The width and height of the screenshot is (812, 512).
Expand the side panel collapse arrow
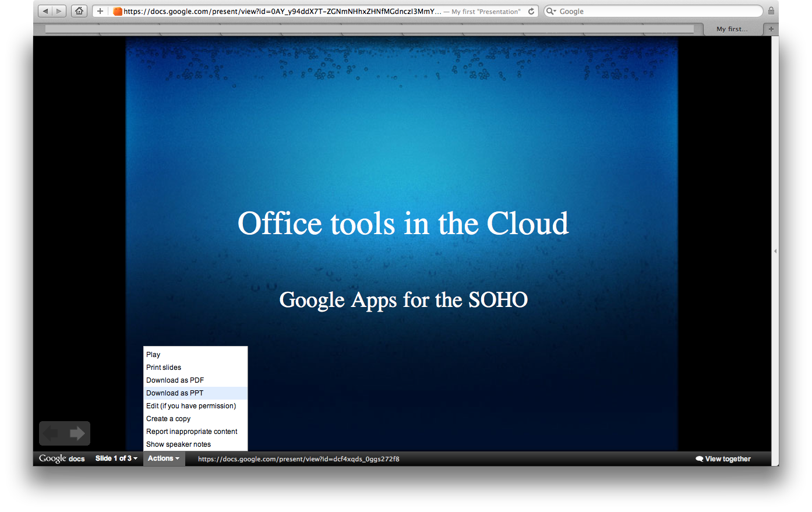(x=775, y=251)
